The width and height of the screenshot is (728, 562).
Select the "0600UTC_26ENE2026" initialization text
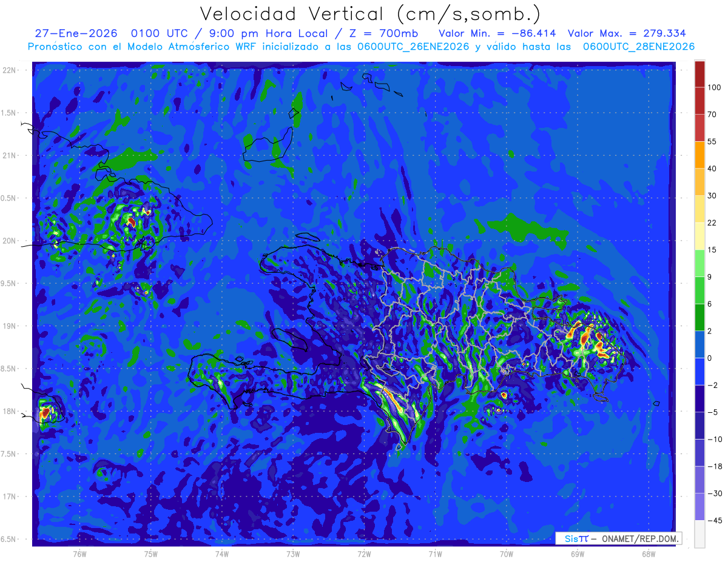tap(414, 47)
